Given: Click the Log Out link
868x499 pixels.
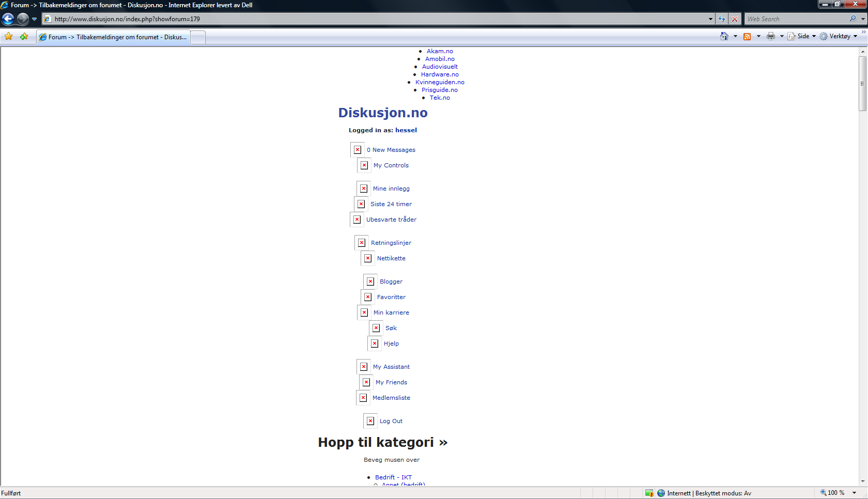Looking at the screenshot, I should click(x=391, y=421).
